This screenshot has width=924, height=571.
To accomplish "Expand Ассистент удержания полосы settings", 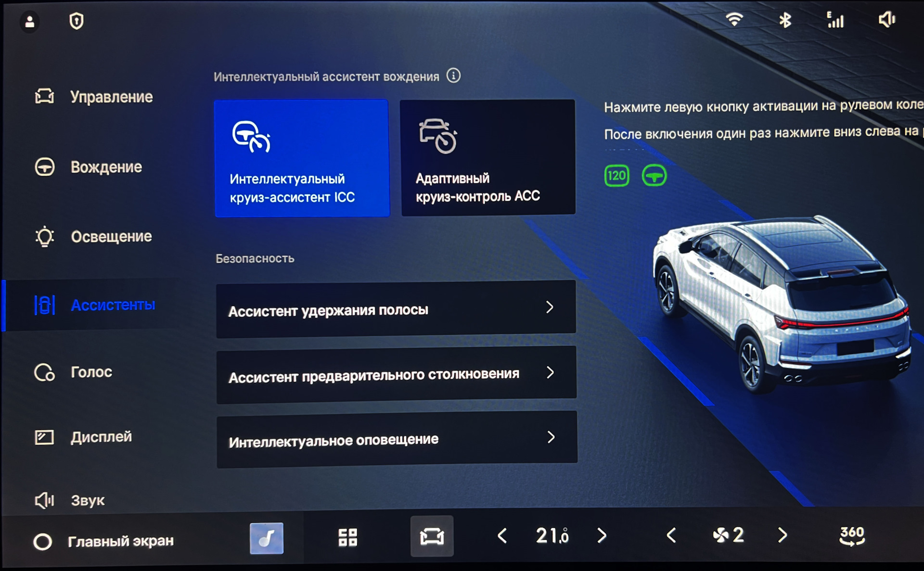I will tap(396, 309).
